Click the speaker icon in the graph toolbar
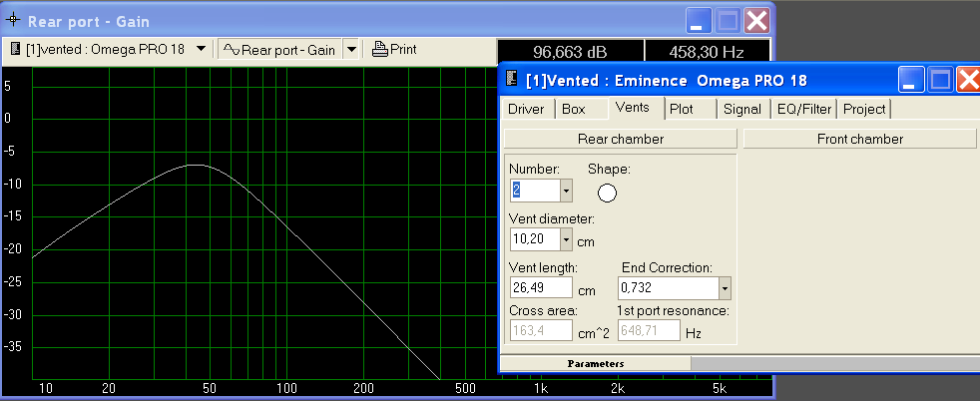 click(16, 49)
